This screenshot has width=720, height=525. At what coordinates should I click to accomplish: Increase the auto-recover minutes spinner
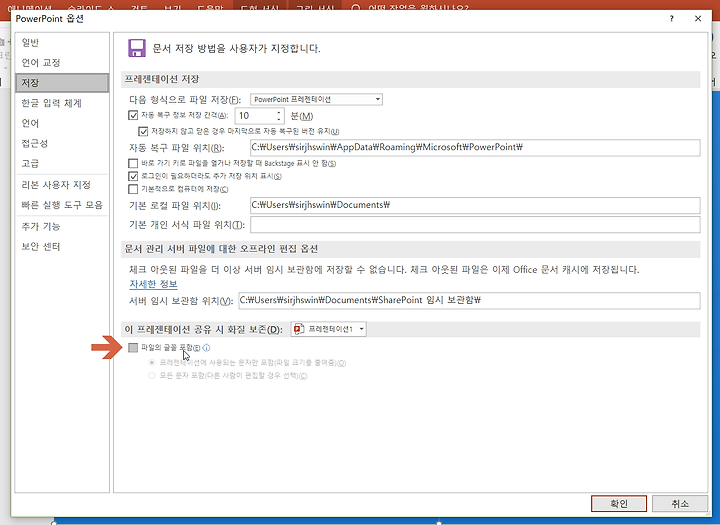coord(279,112)
